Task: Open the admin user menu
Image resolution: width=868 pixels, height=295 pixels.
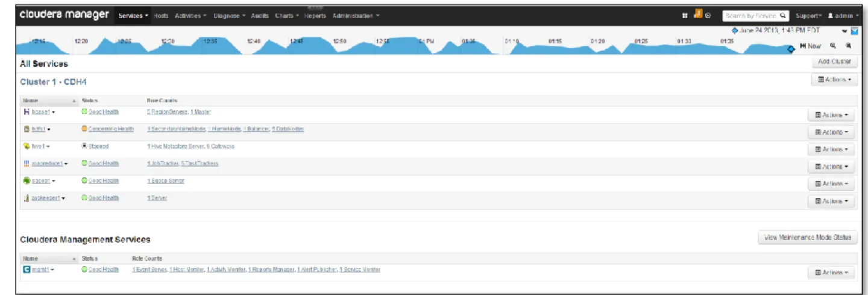Action: click(843, 16)
